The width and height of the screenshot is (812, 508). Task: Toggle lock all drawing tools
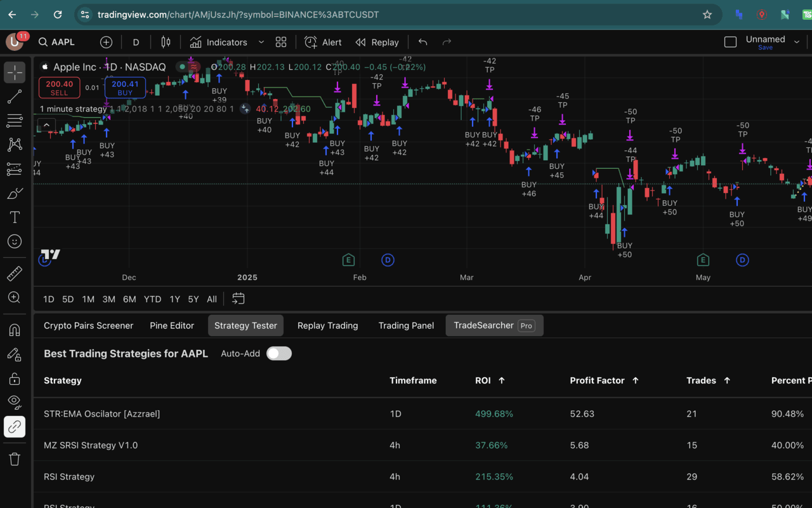pyautogui.click(x=15, y=378)
